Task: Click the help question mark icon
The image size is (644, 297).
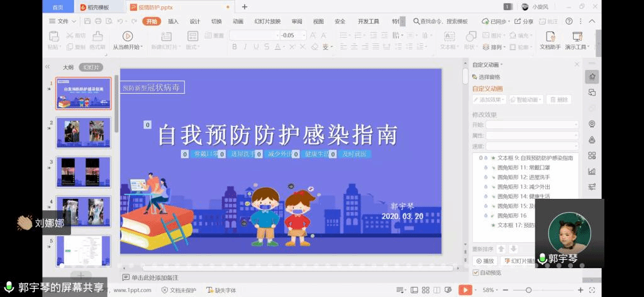Action: point(569,21)
